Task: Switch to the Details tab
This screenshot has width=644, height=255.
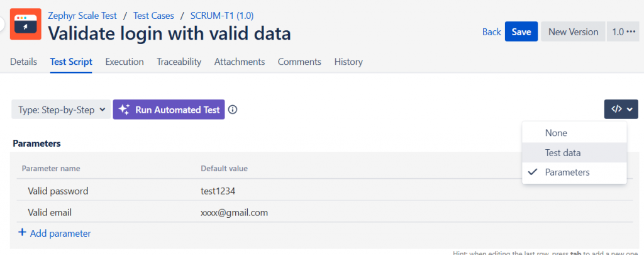Action: (x=23, y=62)
